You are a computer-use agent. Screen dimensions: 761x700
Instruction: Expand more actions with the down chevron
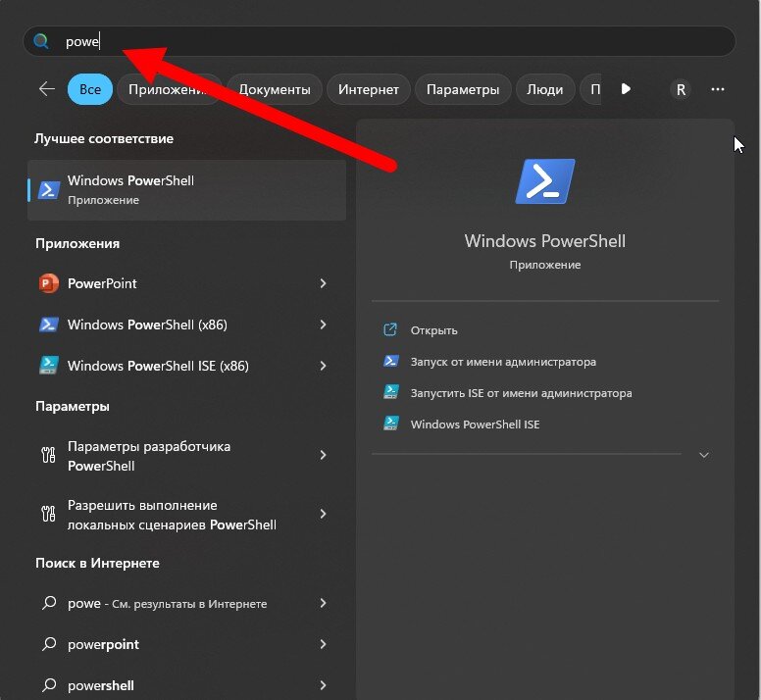tap(704, 455)
